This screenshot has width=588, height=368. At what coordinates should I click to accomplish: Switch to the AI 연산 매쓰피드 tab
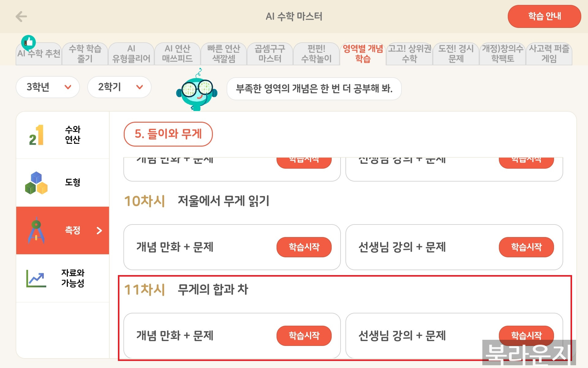(177, 54)
